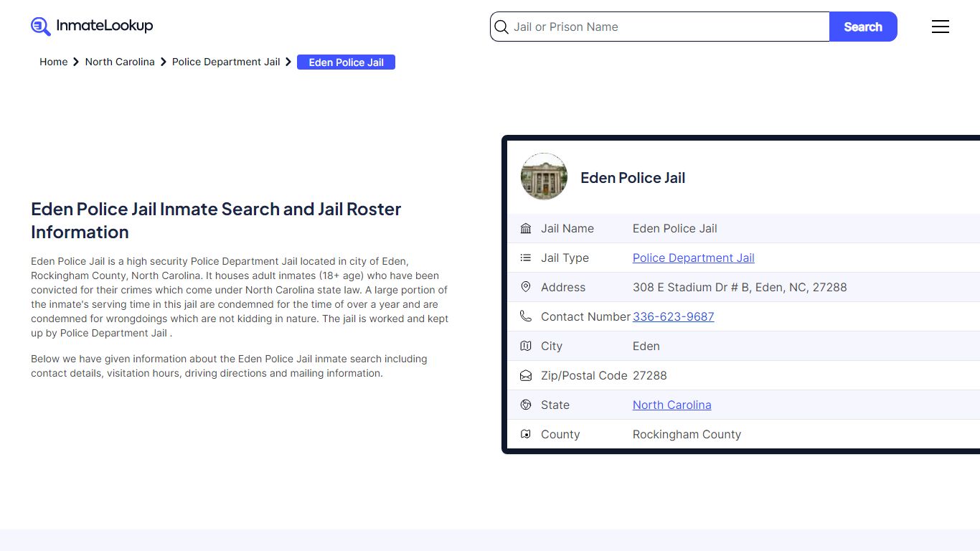Viewport: 980px width, 551px height.
Task: Open North Carolina from the breadcrumbs
Action: click(x=119, y=62)
